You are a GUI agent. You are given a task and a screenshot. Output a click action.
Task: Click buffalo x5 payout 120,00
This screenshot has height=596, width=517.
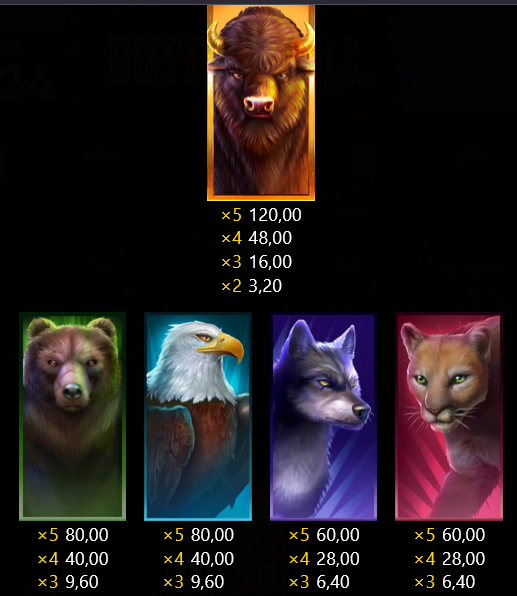pyautogui.click(x=262, y=215)
